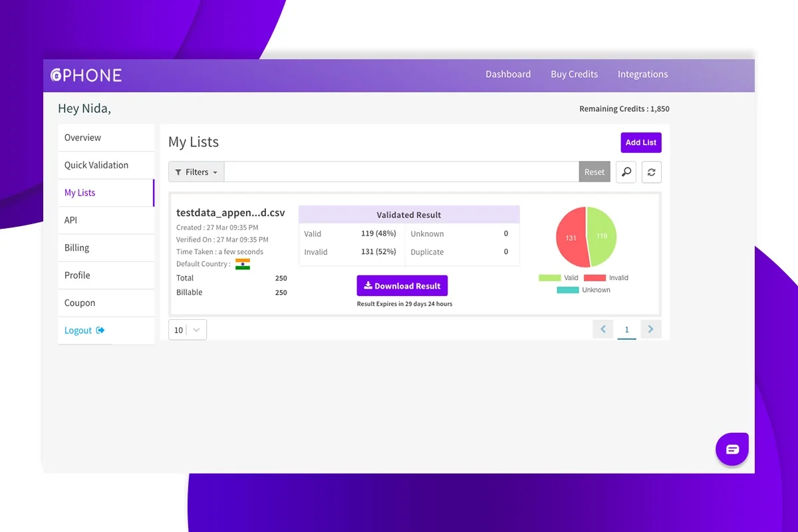
Task: Click the Validated Result header
Action: 409,215
